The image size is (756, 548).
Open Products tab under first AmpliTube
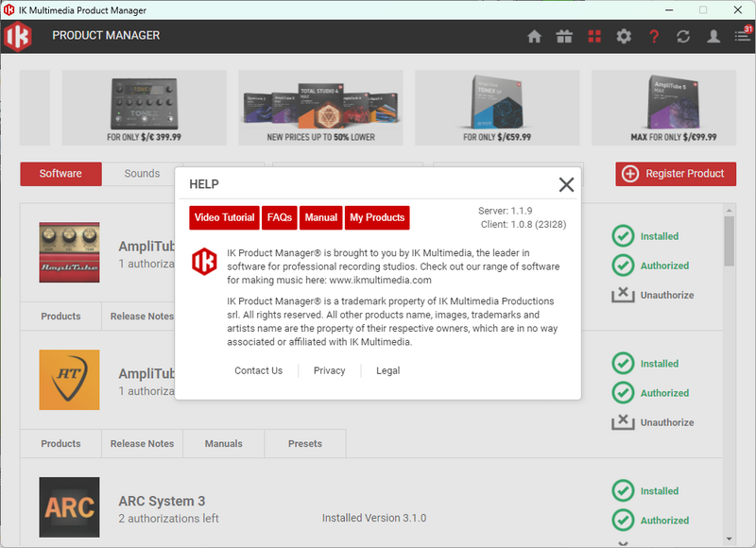[60, 317]
